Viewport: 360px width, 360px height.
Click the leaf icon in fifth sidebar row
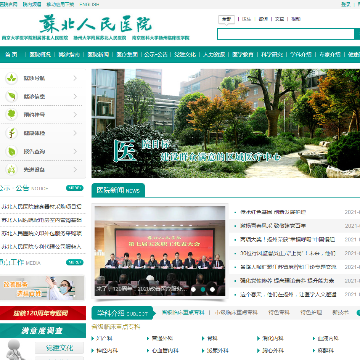click(12, 151)
